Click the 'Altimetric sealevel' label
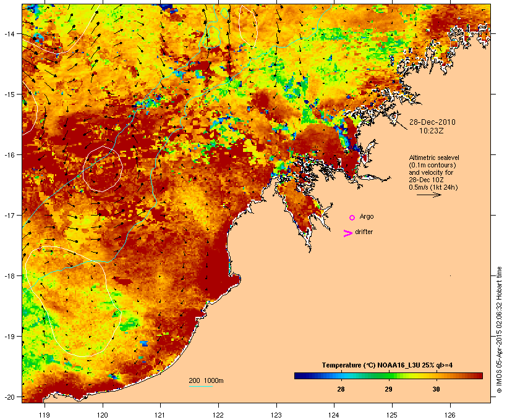The height and width of the screenshot is (420, 507). pyautogui.click(x=434, y=157)
